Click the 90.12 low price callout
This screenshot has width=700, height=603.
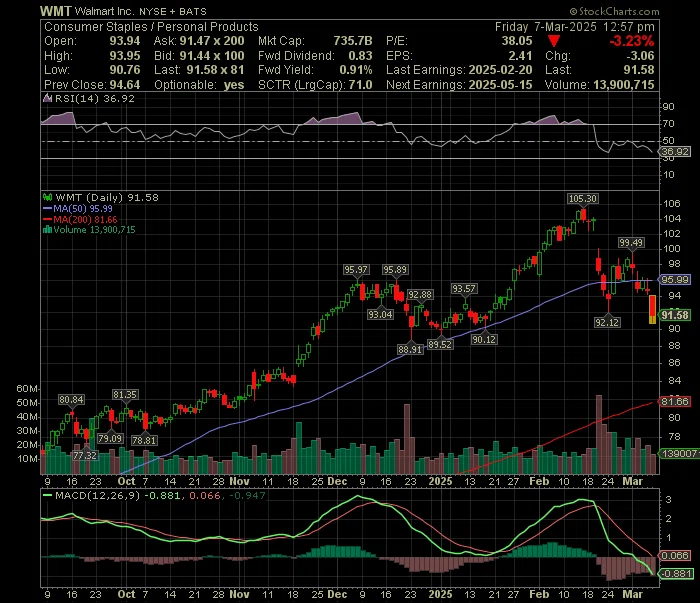point(484,339)
